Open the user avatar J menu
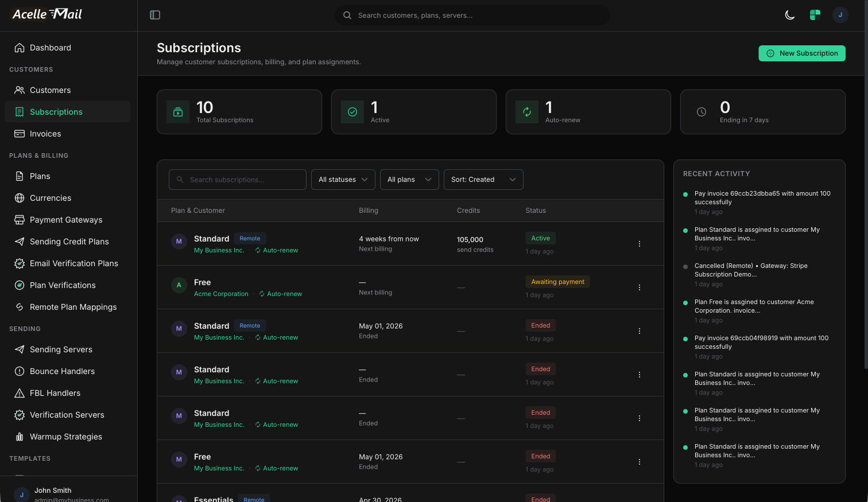The image size is (868, 502). (840, 15)
